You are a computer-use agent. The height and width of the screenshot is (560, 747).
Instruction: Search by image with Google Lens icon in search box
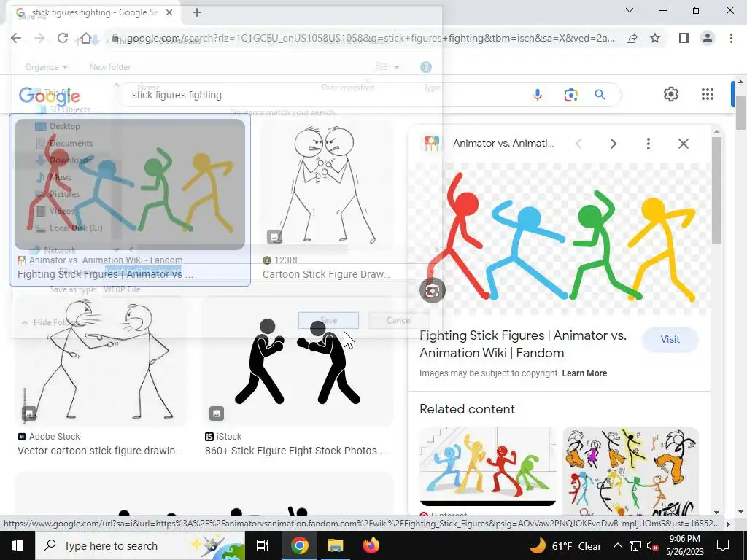[570, 95]
